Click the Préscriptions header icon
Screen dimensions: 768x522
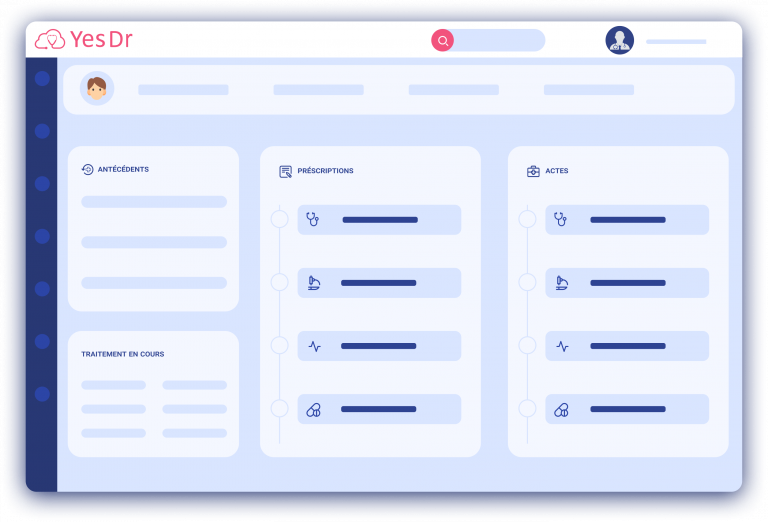pyautogui.click(x=285, y=171)
